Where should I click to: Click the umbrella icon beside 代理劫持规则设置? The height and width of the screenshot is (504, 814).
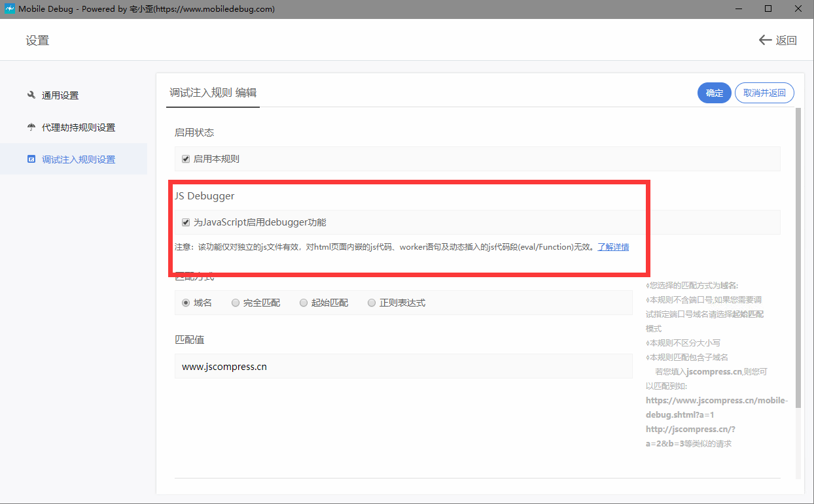tap(31, 127)
